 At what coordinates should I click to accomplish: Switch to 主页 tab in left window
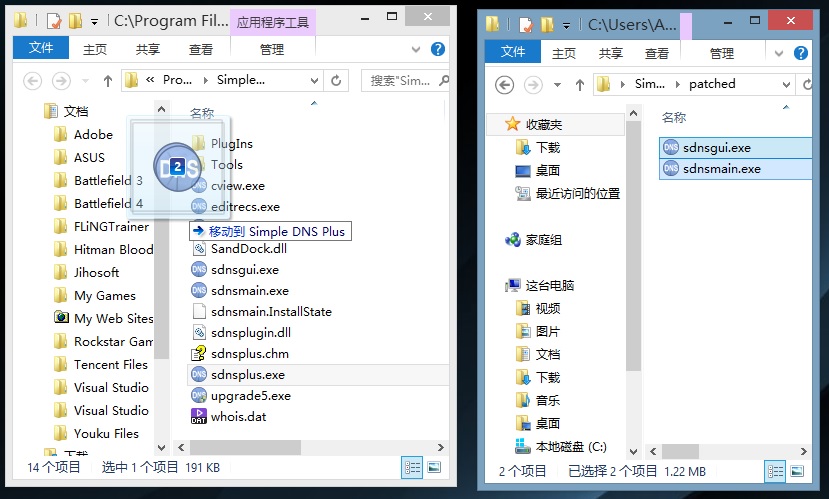[95, 49]
